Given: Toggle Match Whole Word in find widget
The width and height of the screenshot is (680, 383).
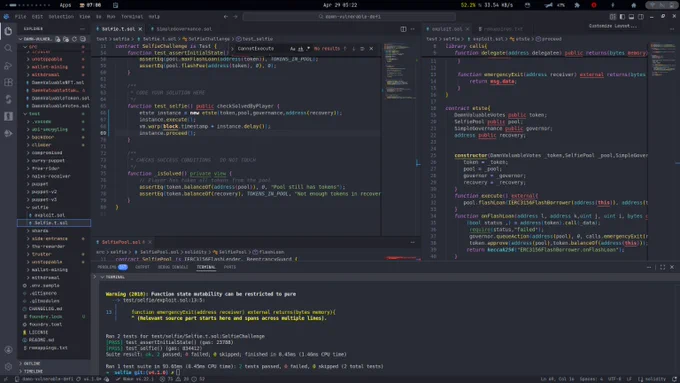Looking at the screenshot, I should [x=301, y=49].
